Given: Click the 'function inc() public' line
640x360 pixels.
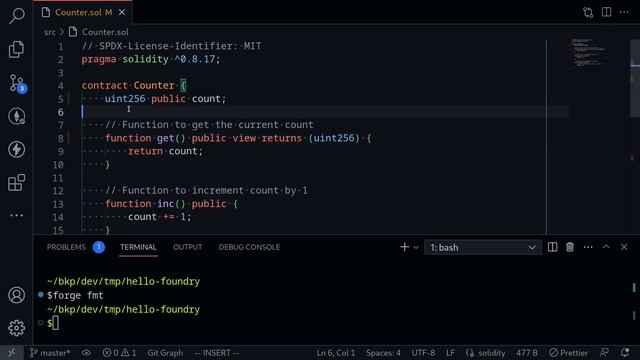Looking at the screenshot, I should coord(171,204).
